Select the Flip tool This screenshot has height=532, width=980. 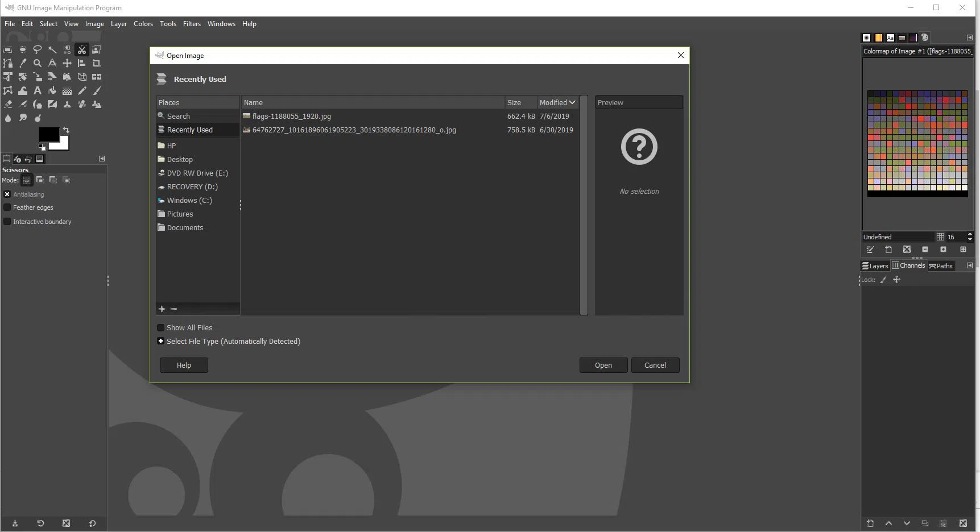tap(97, 77)
